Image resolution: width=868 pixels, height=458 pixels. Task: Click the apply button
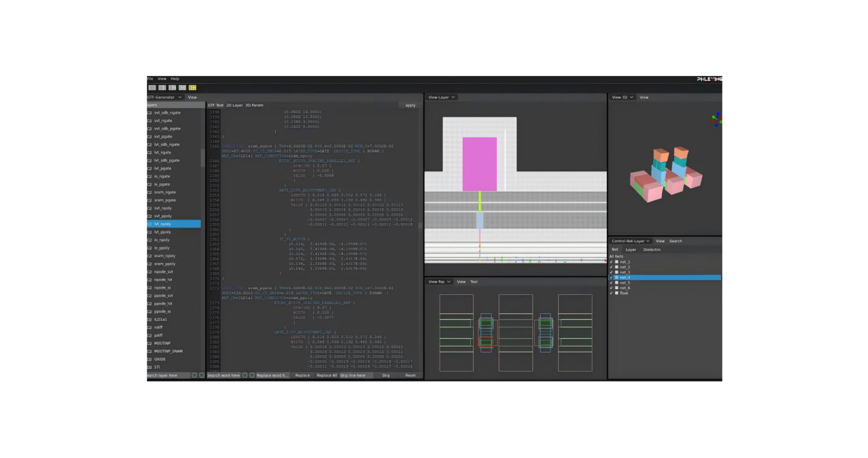tap(410, 105)
